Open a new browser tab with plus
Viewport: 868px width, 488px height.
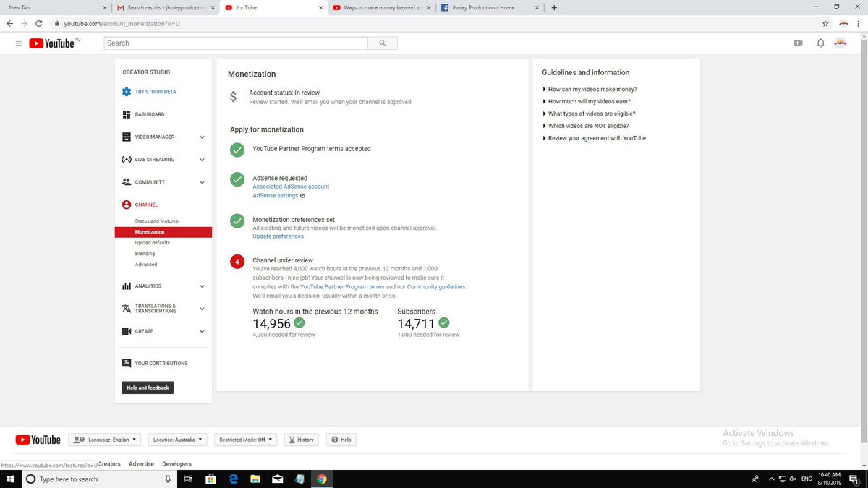[x=554, y=7]
